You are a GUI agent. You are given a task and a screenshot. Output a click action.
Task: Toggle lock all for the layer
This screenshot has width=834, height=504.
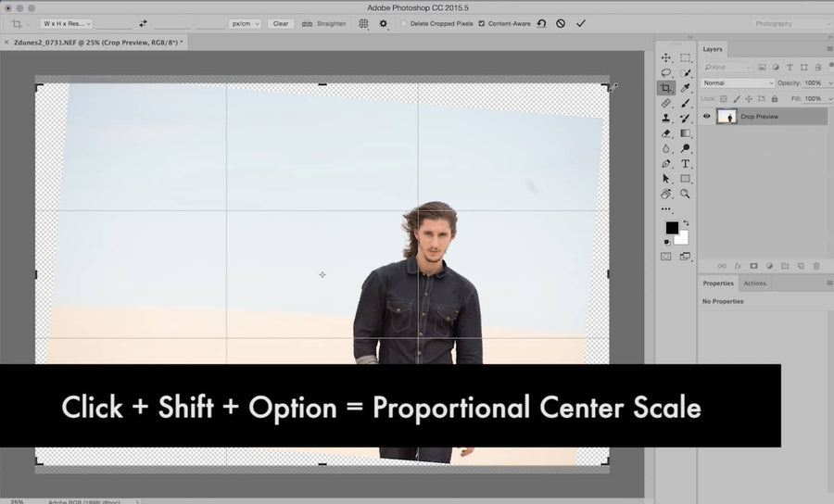click(775, 99)
